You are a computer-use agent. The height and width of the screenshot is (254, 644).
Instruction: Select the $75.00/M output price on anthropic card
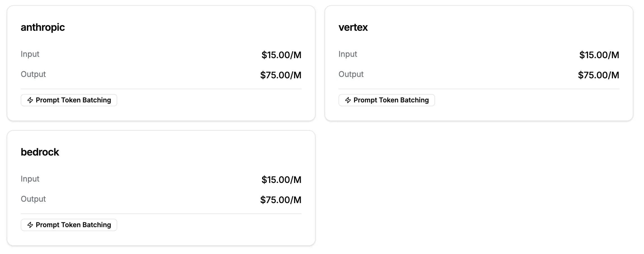tap(280, 75)
